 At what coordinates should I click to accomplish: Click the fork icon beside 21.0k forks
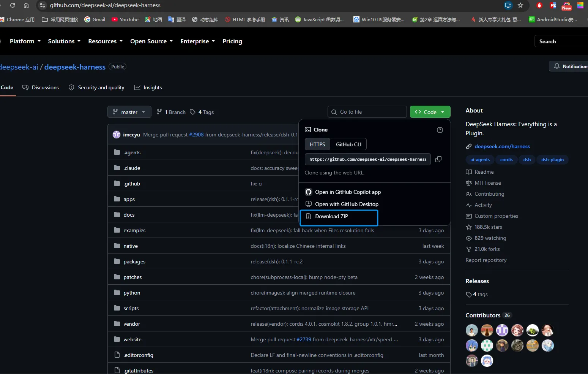[x=469, y=249]
